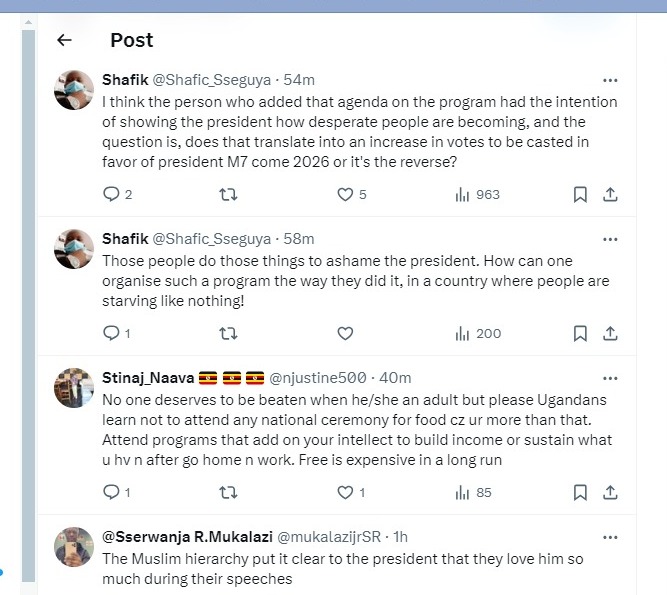View the 200 views analytics icon
Viewport: 667px width, 595px height.
pos(463,333)
